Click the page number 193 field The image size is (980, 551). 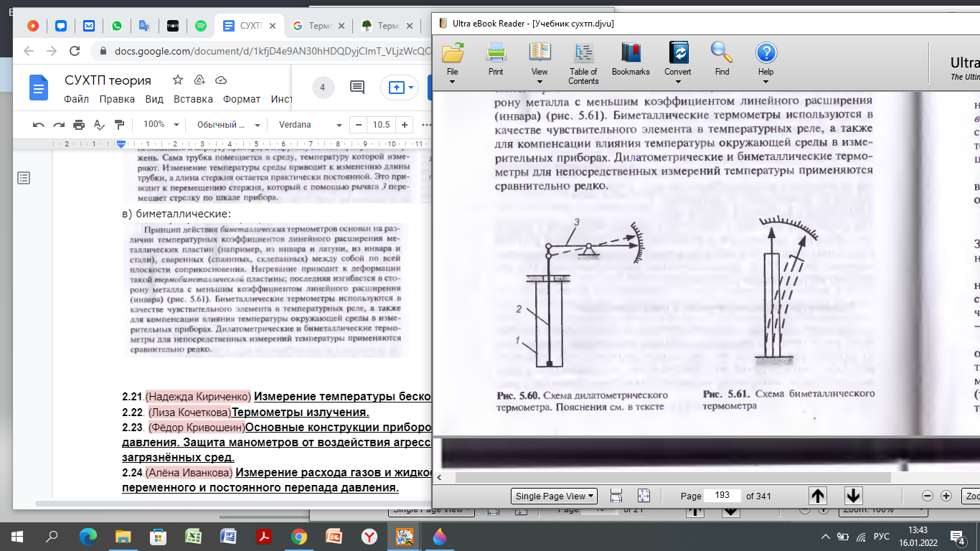tap(723, 496)
